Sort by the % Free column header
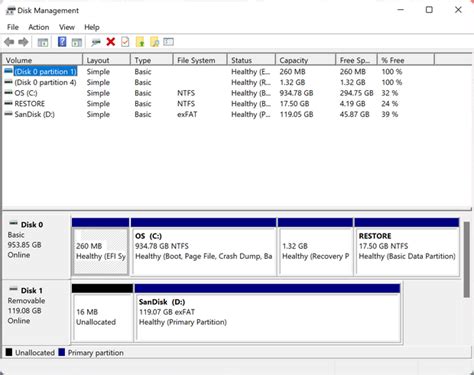 [406, 60]
